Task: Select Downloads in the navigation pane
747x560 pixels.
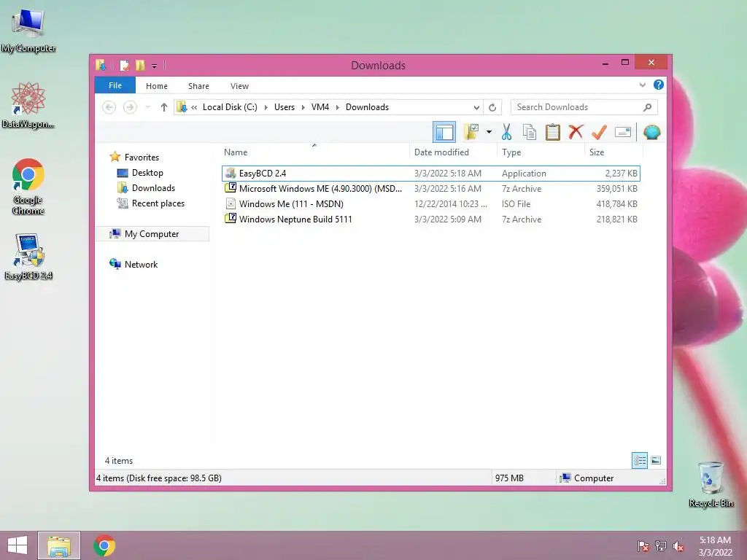Action: coord(153,187)
